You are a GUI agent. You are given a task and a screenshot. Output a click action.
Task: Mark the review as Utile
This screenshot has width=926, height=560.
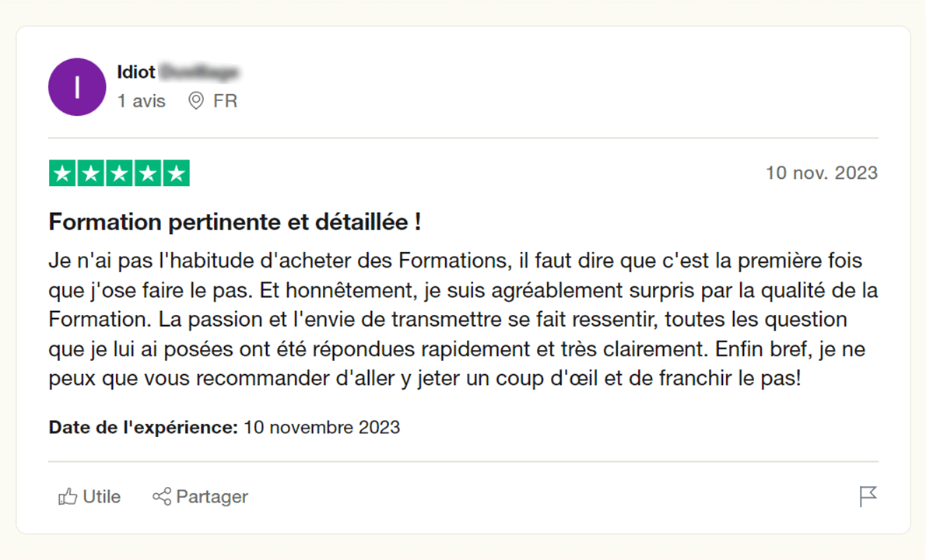coord(89,497)
